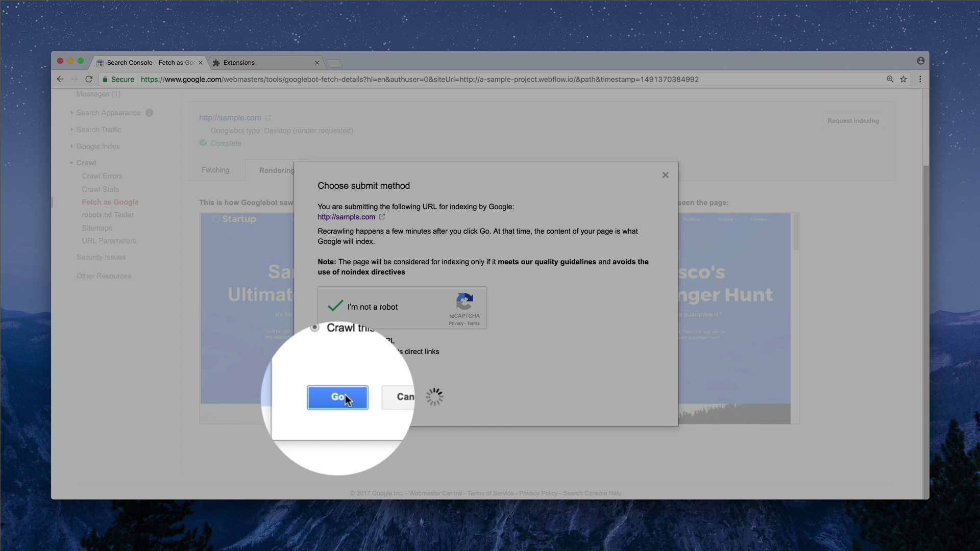Click external link icon next to page header URL
The image size is (980, 551).
click(268, 118)
